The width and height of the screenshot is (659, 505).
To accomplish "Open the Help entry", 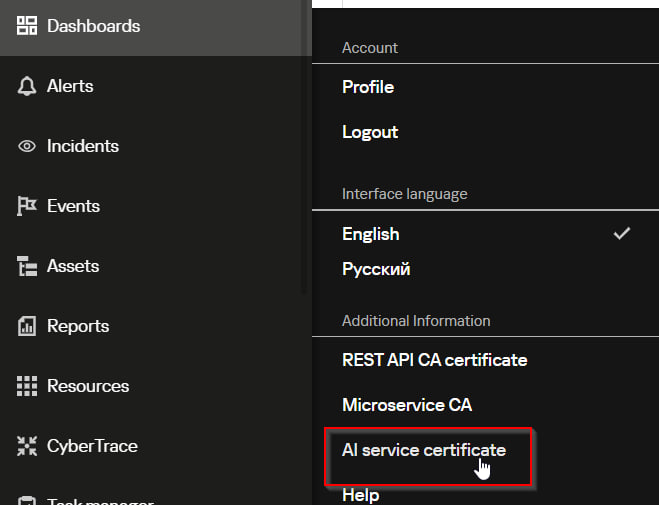I will 360,494.
